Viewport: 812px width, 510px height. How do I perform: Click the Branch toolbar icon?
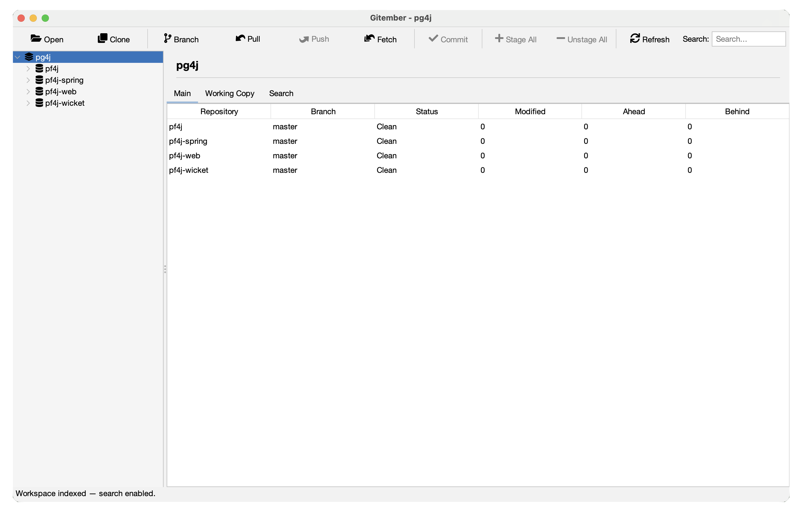[167, 38]
